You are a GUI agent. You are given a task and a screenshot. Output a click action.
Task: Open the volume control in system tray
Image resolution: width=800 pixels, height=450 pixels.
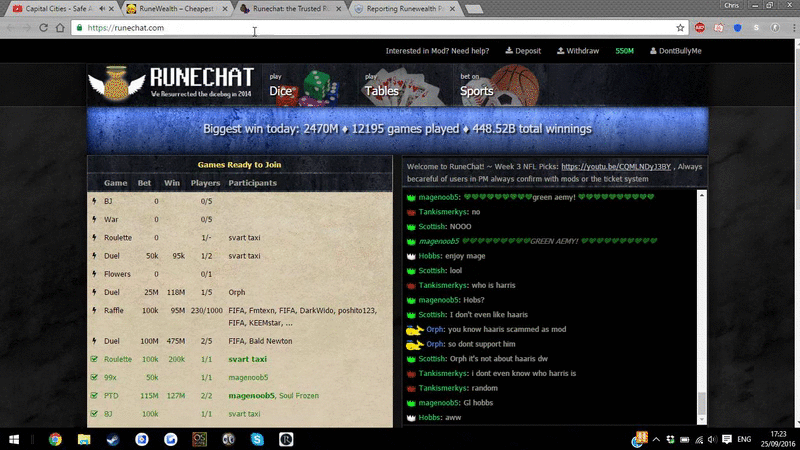point(712,439)
